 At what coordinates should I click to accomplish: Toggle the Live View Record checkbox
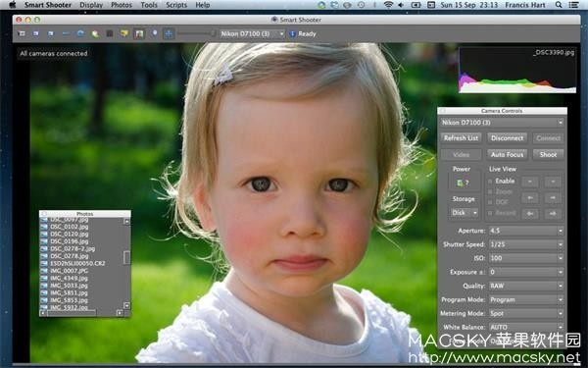490,213
